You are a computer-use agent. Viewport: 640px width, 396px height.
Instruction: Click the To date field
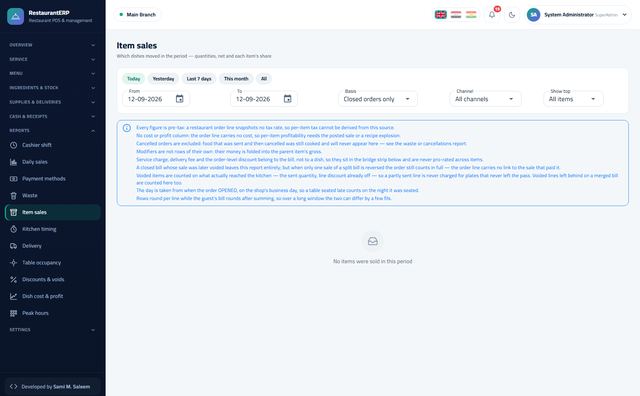pyautogui.click(x=264, y=99)
